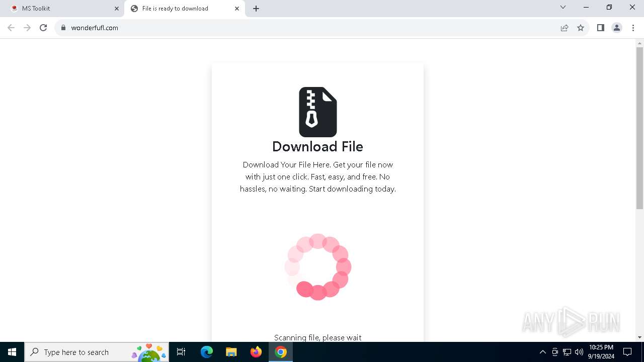Restore down the Chrome window
This screenshot has height=362, width=644.
609,8
